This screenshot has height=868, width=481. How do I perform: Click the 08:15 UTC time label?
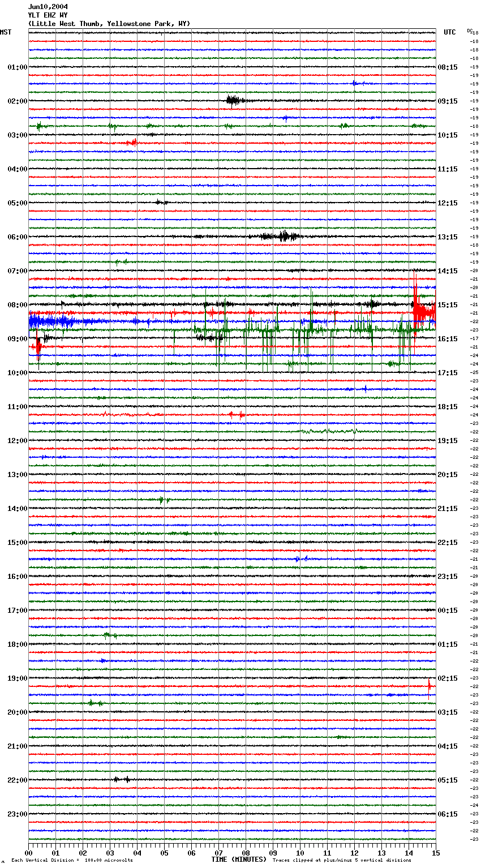(x=448, y=67)
